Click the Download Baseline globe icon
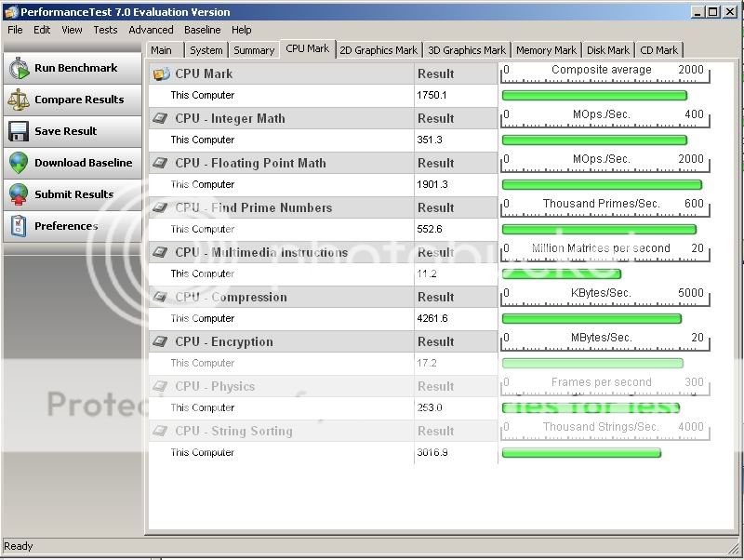The image size is (744, 560). [19, 163]
